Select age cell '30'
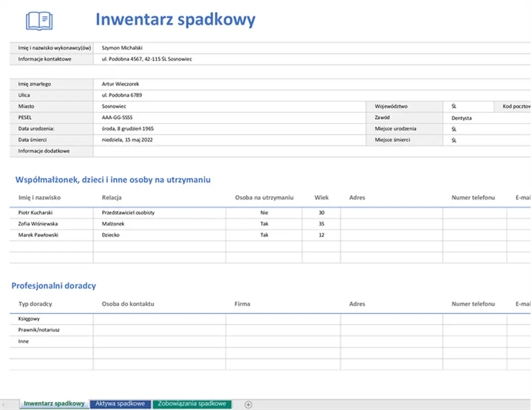 click(321, 213)
